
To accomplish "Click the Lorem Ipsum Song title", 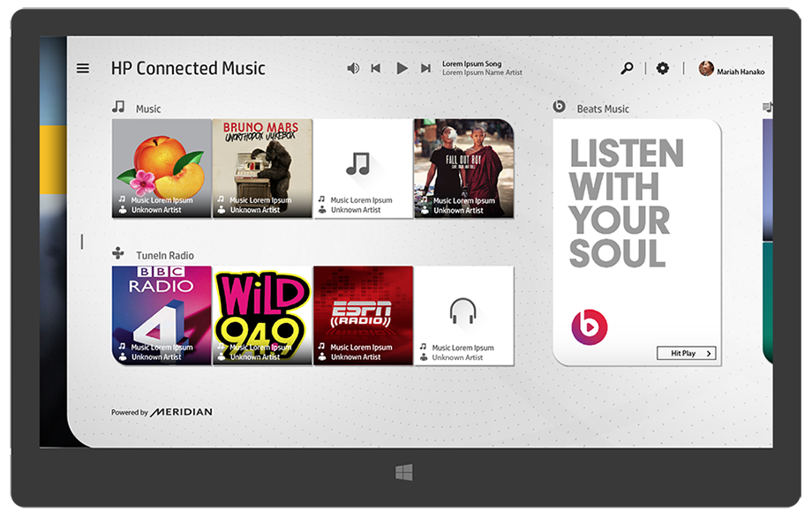I will (x=471, y=64).
